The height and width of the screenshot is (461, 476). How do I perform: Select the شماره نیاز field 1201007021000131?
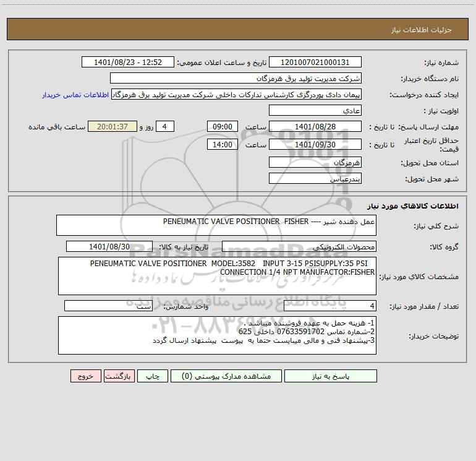(x=315, y=62)
